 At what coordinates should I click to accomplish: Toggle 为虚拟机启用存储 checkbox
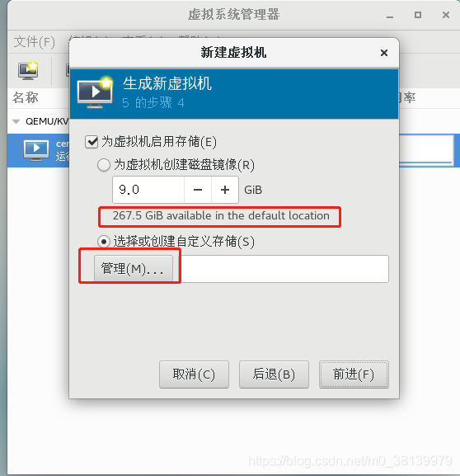92,142
